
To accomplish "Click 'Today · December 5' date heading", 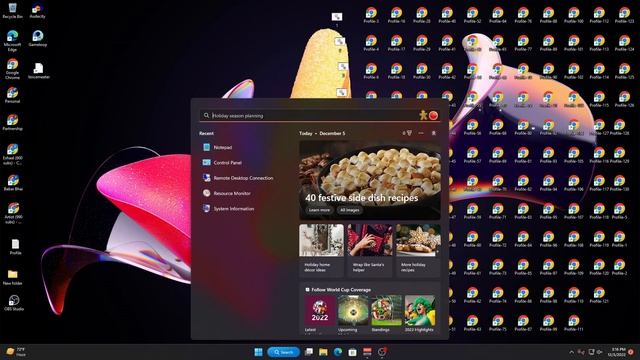I will coord(322,133).
